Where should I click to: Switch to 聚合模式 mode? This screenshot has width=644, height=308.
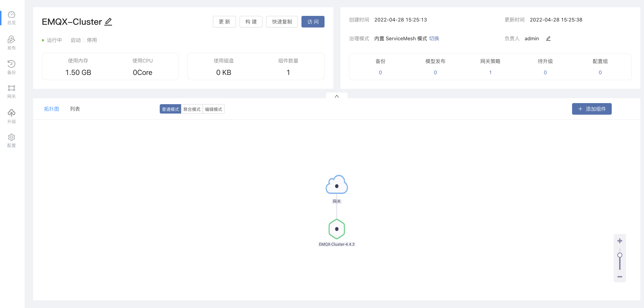pyautogui.click(x=192, y=109)
